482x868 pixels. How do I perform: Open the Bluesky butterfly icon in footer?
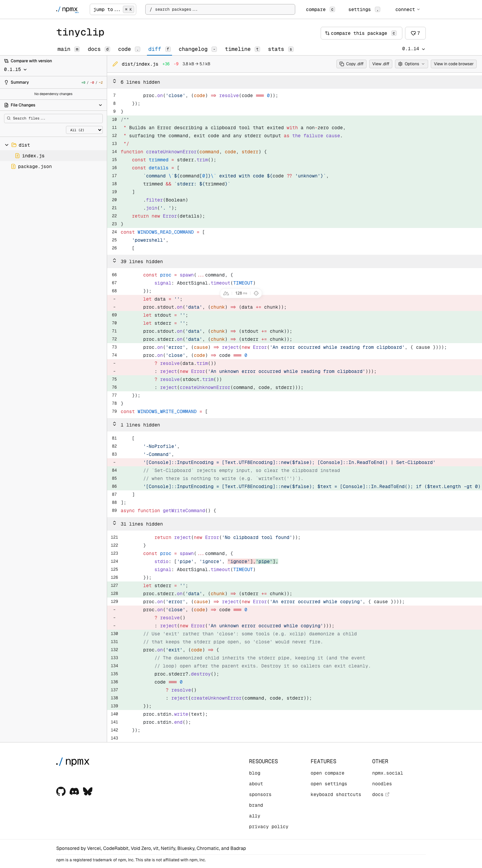88,791
